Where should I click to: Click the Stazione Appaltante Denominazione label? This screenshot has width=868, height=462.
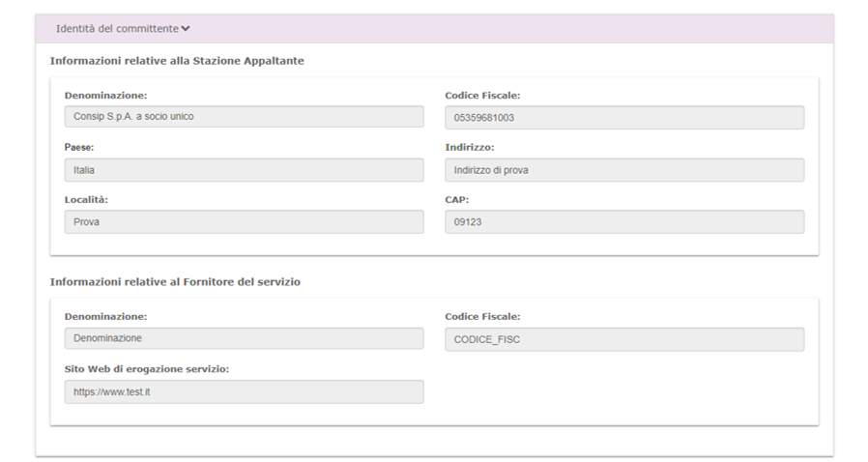(105, 95)
